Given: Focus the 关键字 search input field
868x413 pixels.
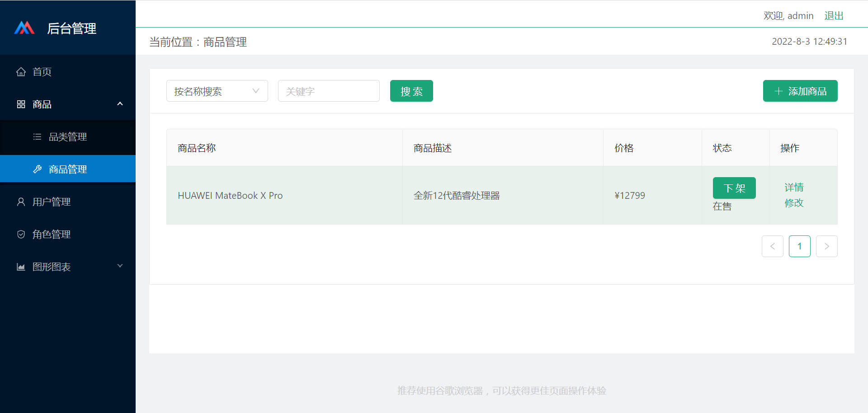Looking at the screenshot, I should click(329, 91).
